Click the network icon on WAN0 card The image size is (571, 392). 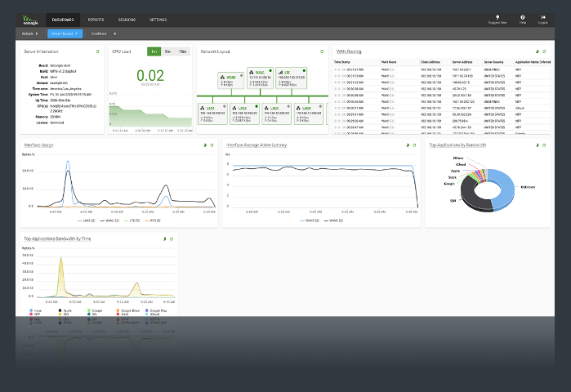222,77
